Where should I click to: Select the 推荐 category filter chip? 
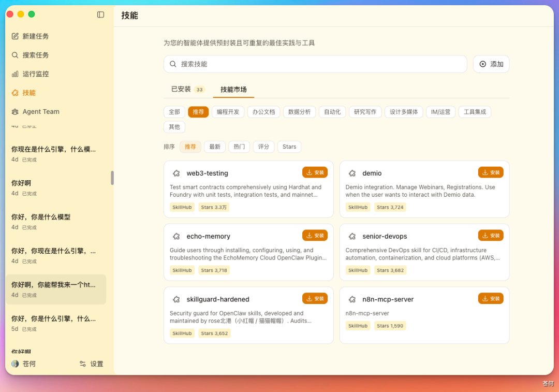pos(198,112)
